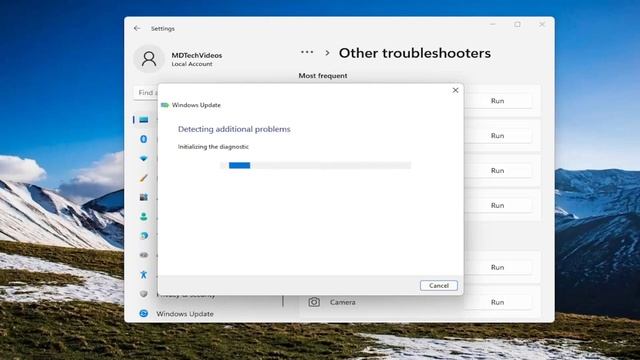Image resolution: width=640 pixels, height=360 pixels.
Task: Select Time & language globe icon
Action: click(x=144, y=236)
